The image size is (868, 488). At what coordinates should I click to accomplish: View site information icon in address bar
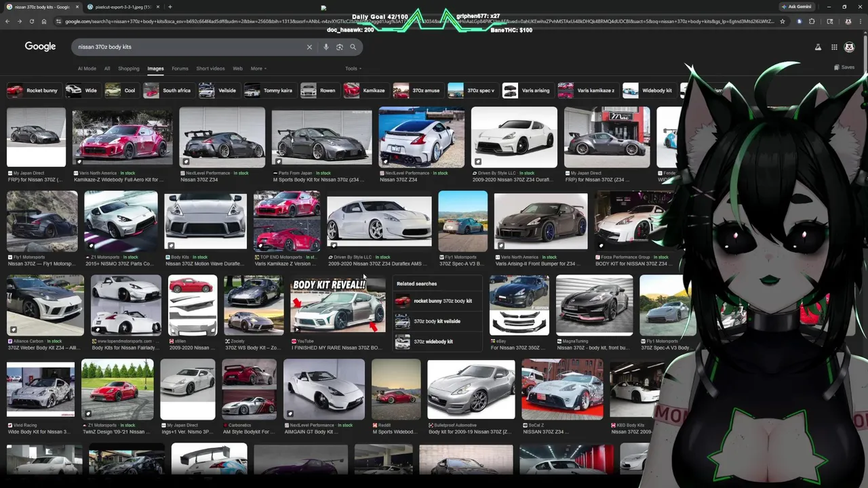pos(59,21)
